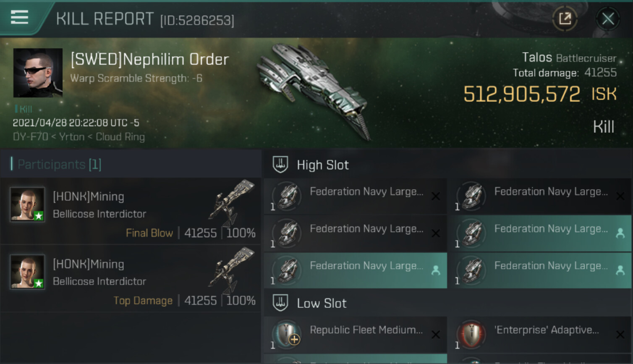
Task: Click Final Blow Bellicose Interdictor ship icon
Action: (232, 202)
